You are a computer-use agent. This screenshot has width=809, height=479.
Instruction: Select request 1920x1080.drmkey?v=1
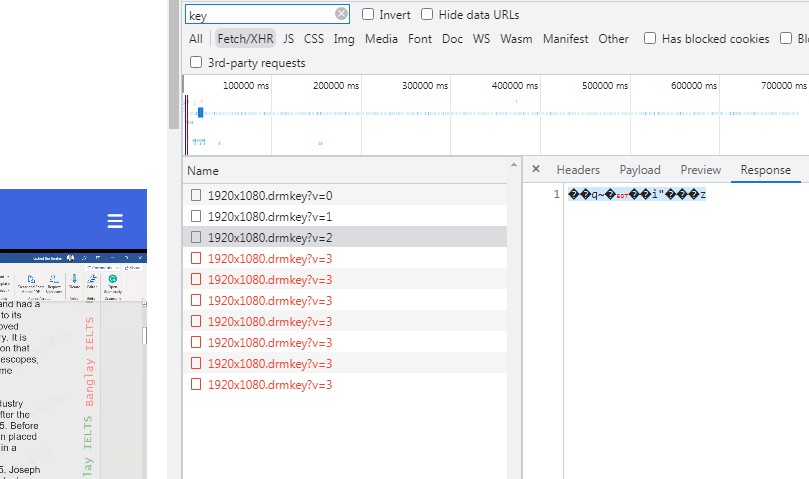345,216
